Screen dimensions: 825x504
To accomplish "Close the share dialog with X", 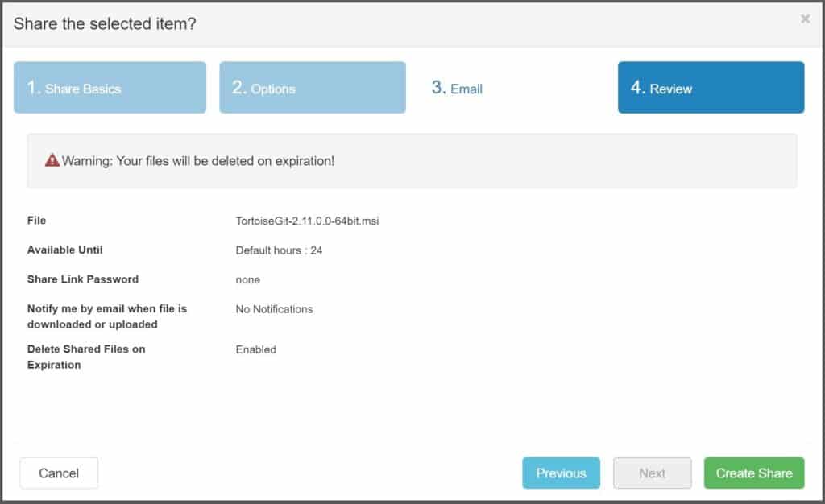I will point(805,19).
